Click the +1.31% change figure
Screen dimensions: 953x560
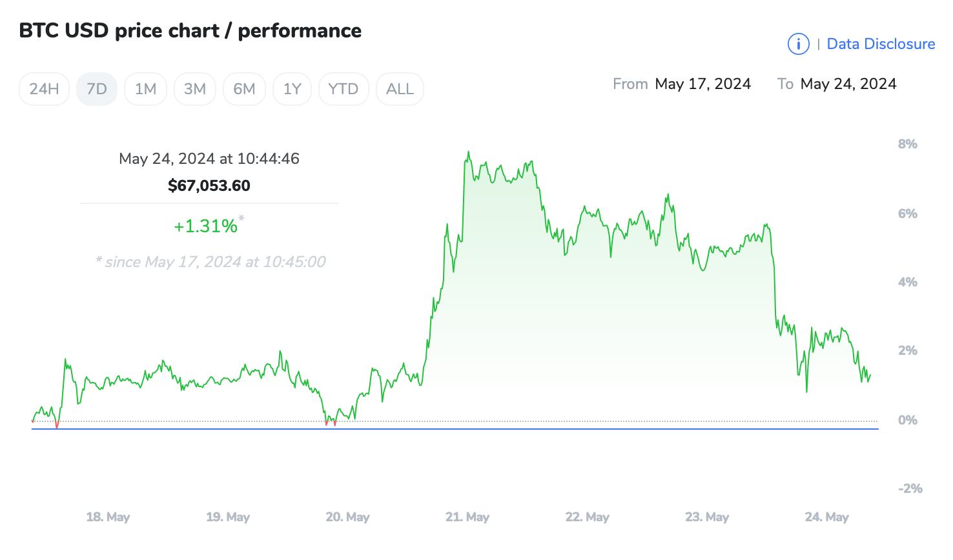click(206, 226)
